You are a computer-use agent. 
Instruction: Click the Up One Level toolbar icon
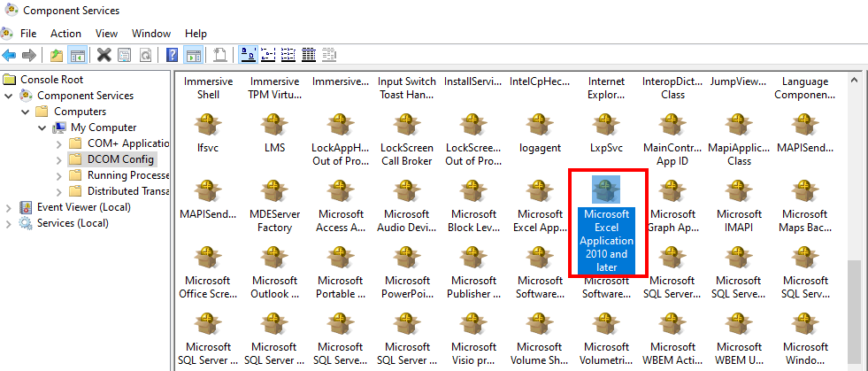pyautogui.click(x=57, y=55)
